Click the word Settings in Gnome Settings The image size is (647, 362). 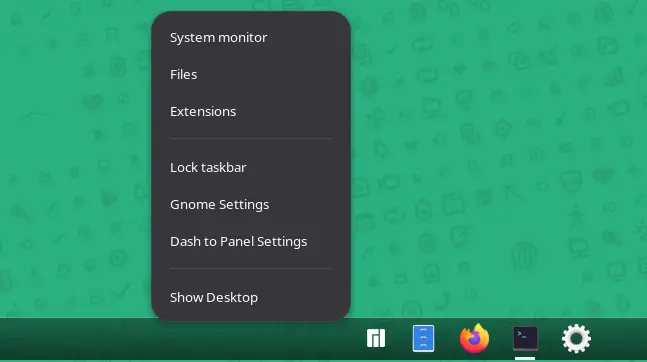pos(244,205)
